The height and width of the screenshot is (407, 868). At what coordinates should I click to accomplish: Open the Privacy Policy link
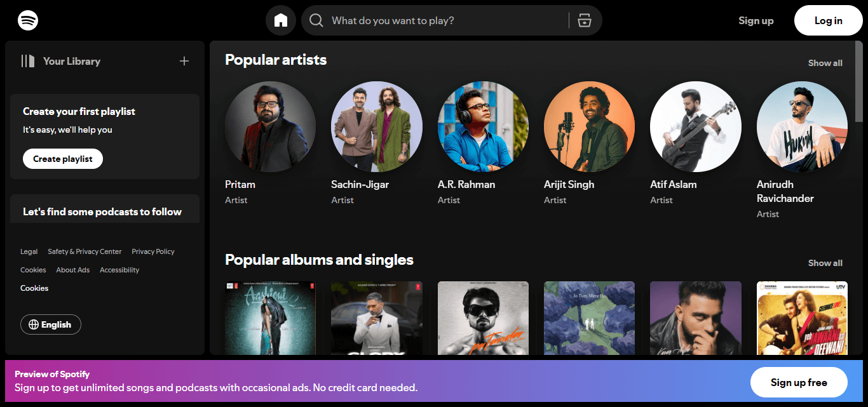[153, 251]
